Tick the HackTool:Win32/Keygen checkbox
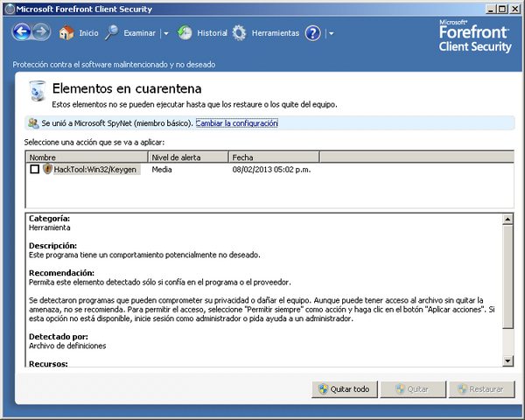This screenshot has height=420, width=525. tap(34, 169)
